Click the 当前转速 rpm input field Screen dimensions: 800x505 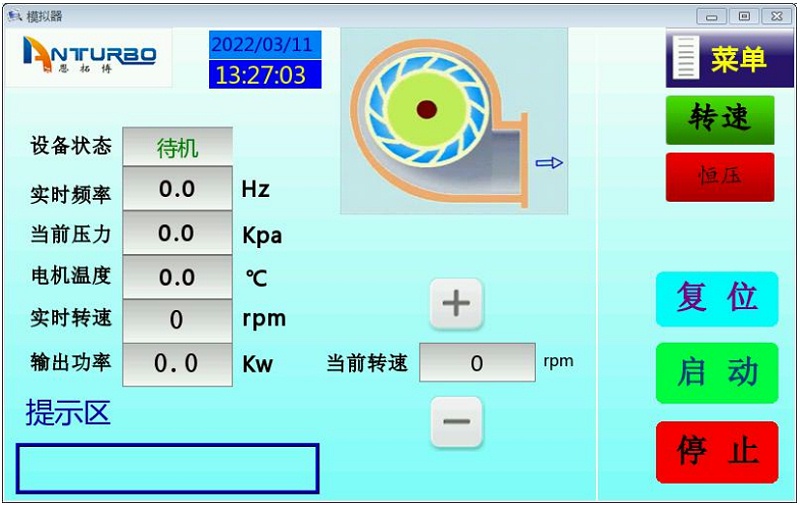click(x=477, y=363)
